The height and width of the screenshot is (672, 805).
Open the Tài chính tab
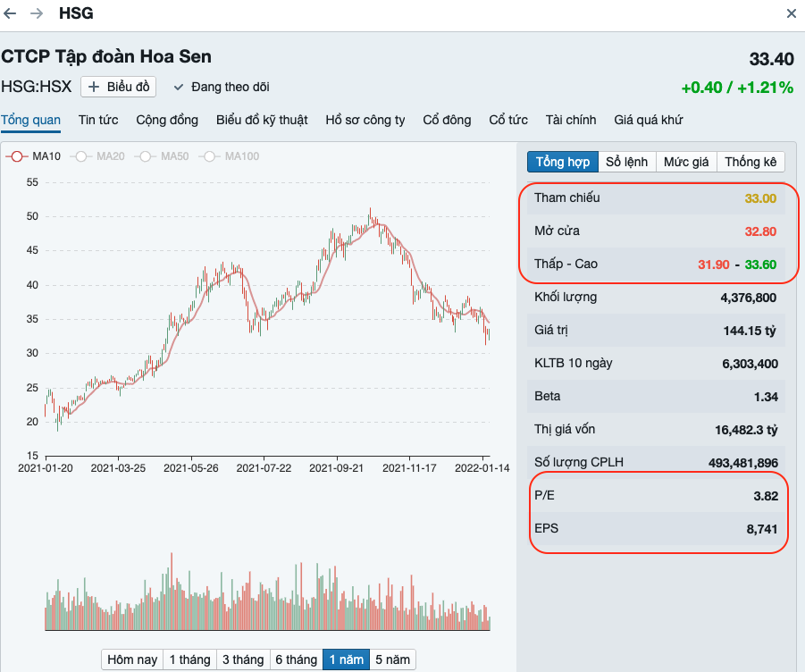pos(571,120)
